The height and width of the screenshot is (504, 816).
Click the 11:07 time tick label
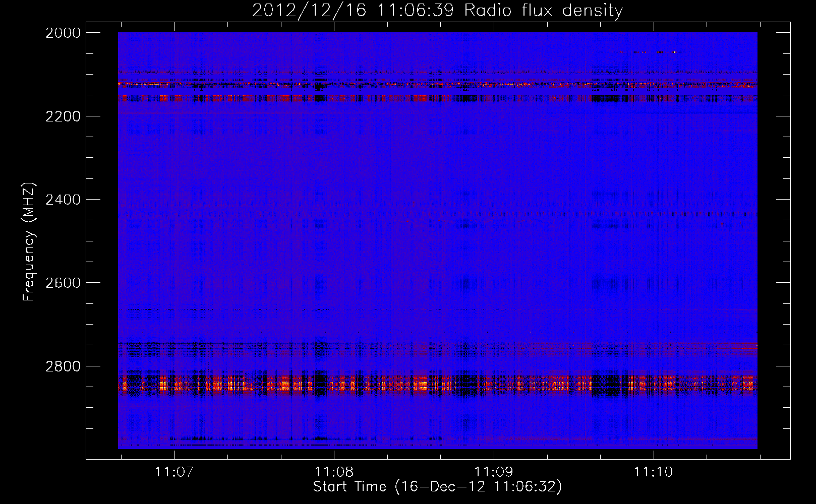[174, 472]
